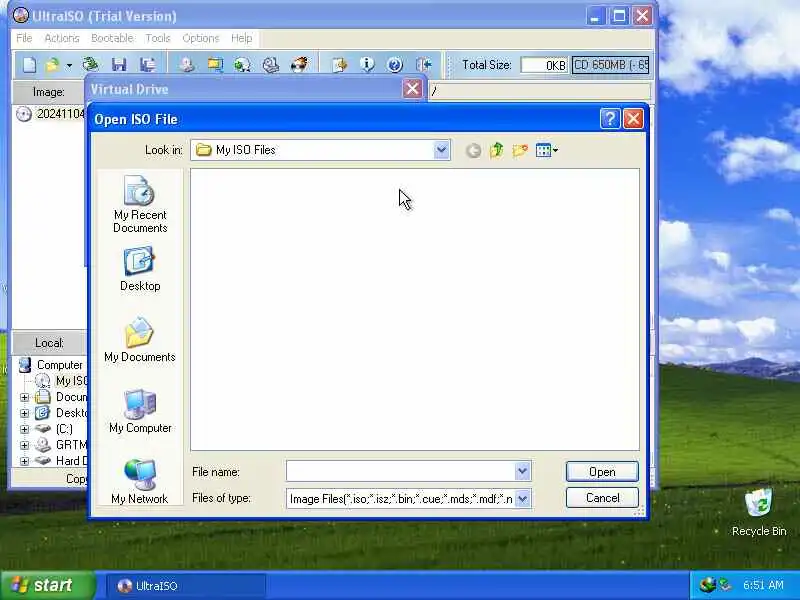
Task: Expand the (C:) drive tree node
Action: point(24,429)
